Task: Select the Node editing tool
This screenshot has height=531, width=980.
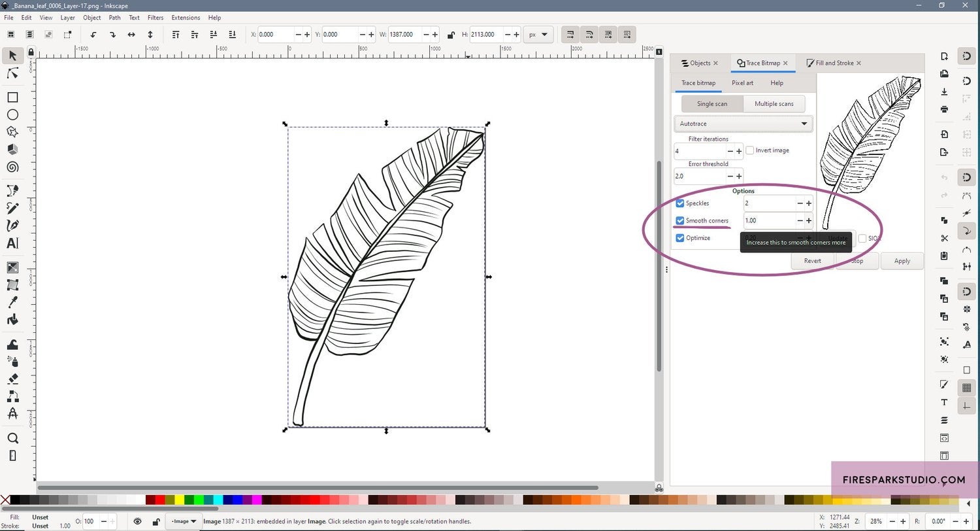Action: coord(12,73)
